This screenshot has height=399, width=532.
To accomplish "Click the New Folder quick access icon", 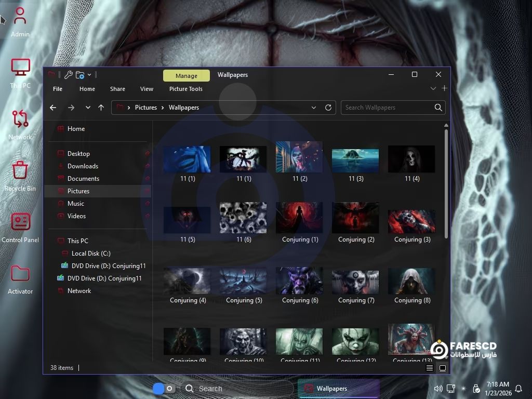I will click(79, 75).
